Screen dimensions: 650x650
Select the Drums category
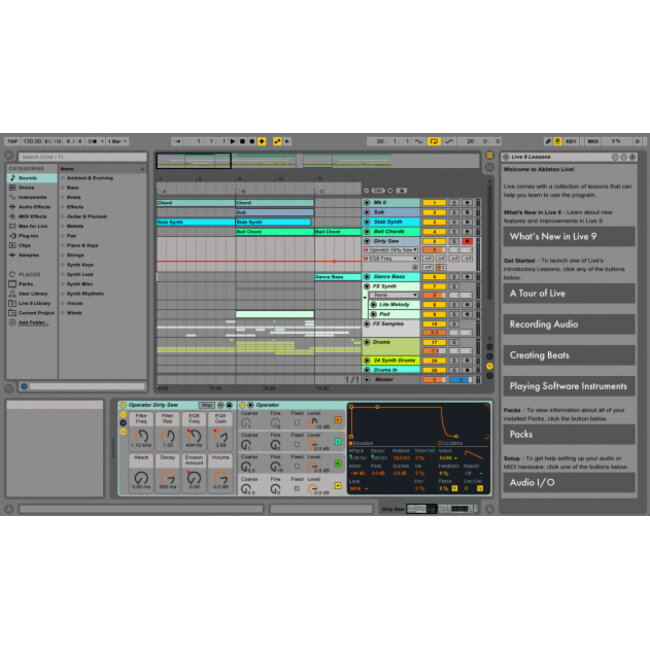point(32,188)
